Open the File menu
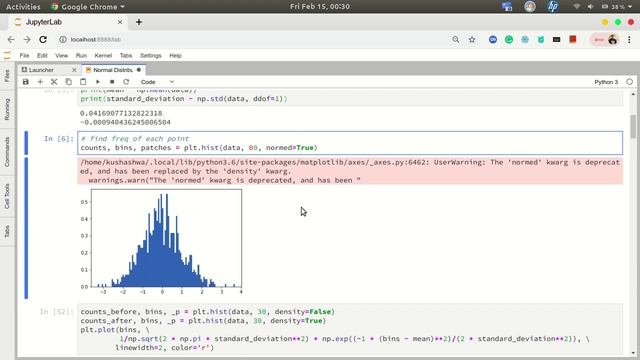The image size is (640, 360). (24, 56)
